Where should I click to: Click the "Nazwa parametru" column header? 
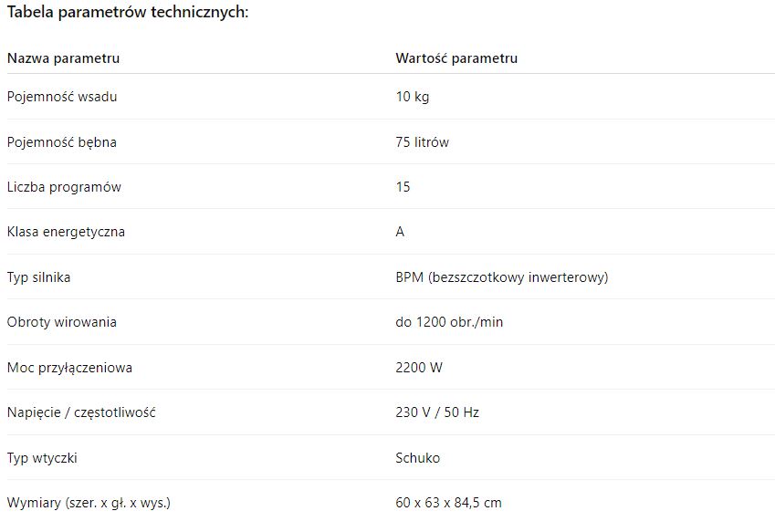click(64, 58)
